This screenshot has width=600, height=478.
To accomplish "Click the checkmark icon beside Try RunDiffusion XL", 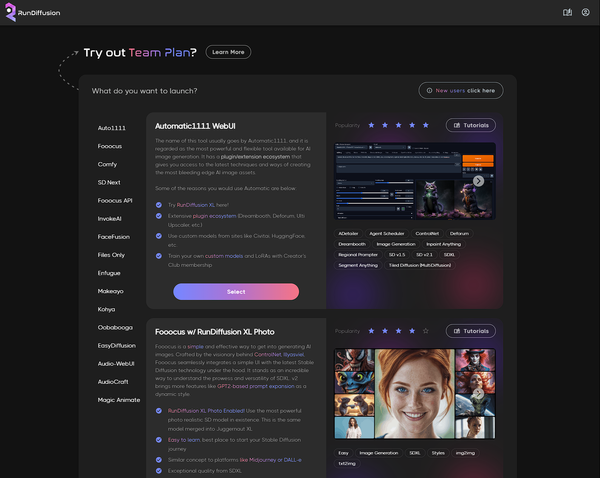I will point(158,203).
